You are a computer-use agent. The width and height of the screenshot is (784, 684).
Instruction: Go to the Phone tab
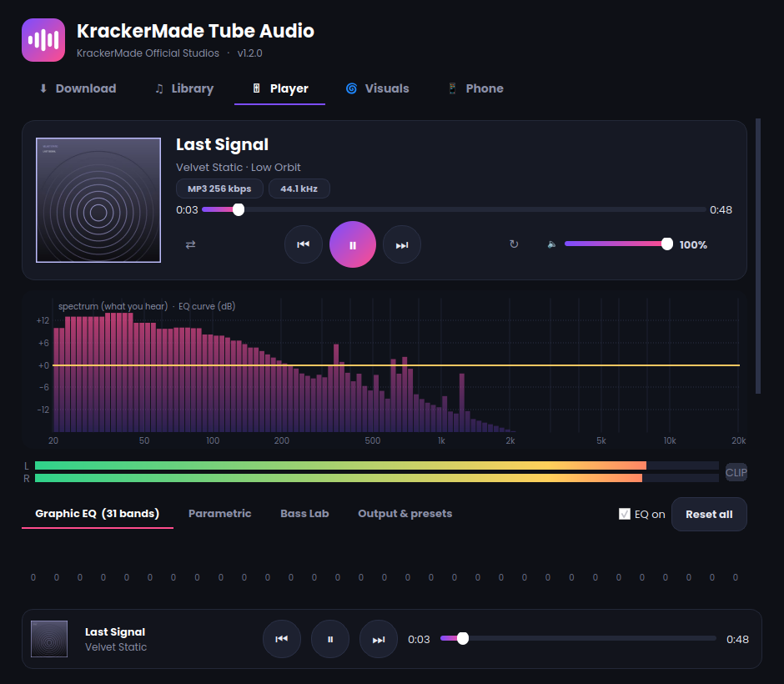[x=475, y=88]
